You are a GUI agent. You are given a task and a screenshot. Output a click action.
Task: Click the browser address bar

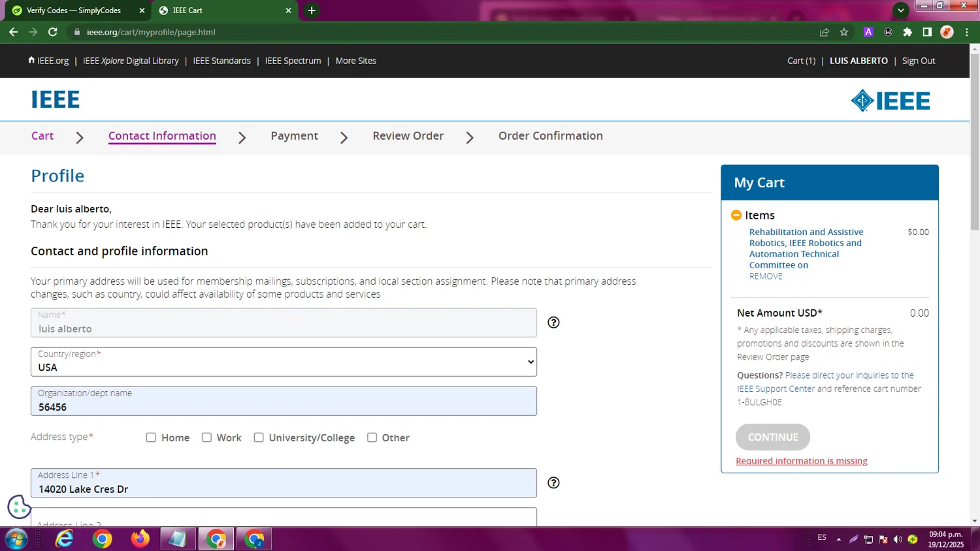coord(444,32)
